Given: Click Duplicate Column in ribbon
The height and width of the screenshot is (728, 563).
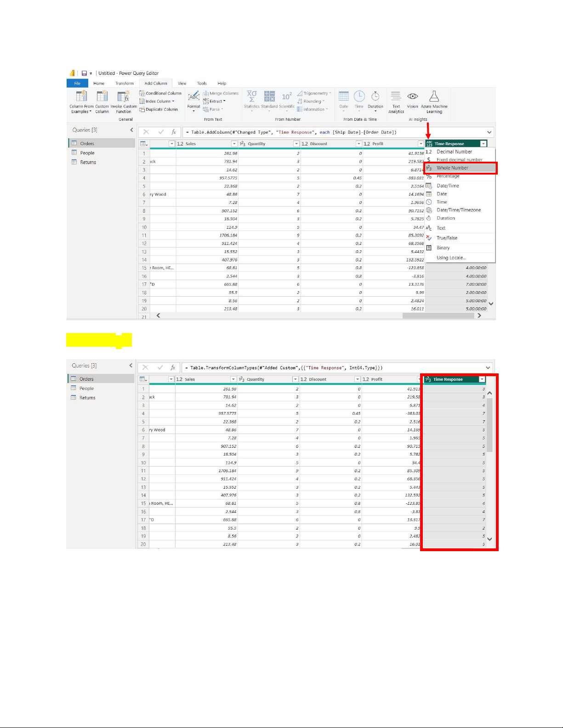Looking at the screenshot, I should click(159, 109).
